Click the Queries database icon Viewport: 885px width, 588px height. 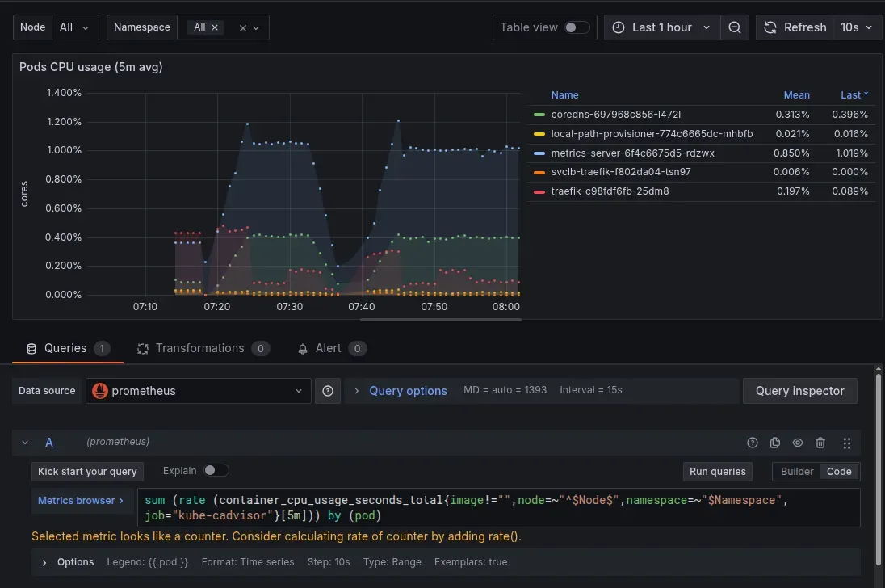[31, 349]
